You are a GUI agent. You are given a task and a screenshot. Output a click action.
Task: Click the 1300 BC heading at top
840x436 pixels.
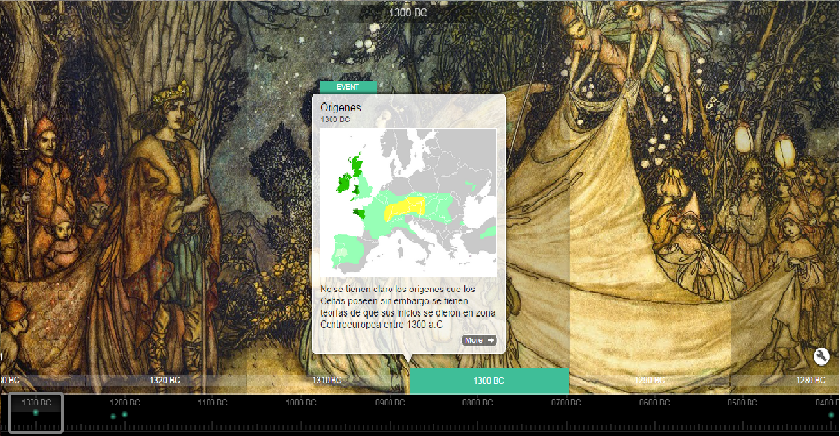point(408,12)
